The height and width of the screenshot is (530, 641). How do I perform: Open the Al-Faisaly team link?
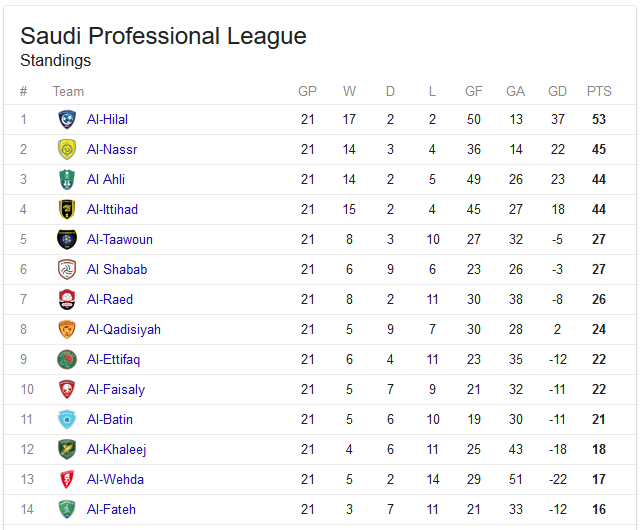(116, 389)
